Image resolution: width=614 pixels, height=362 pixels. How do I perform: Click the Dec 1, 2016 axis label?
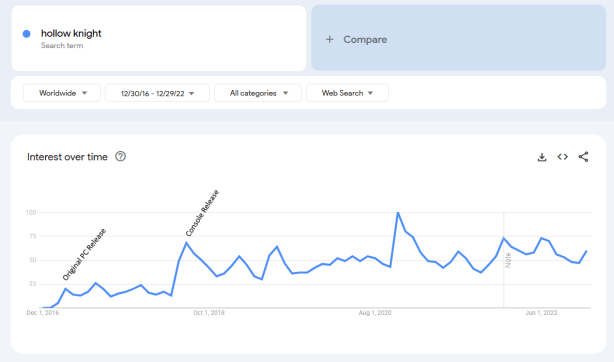[43, 313]
